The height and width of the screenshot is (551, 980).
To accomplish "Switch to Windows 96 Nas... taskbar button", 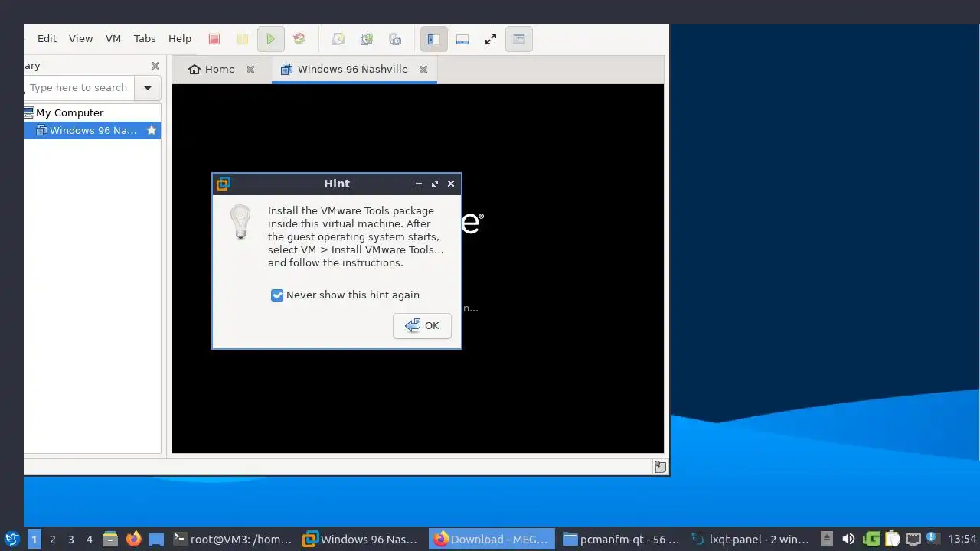I will point(362,539).
